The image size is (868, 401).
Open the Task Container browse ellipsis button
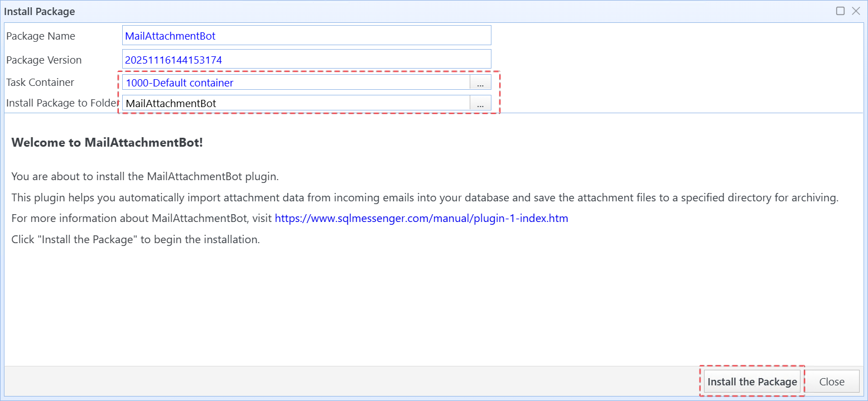tap(480, 83)
